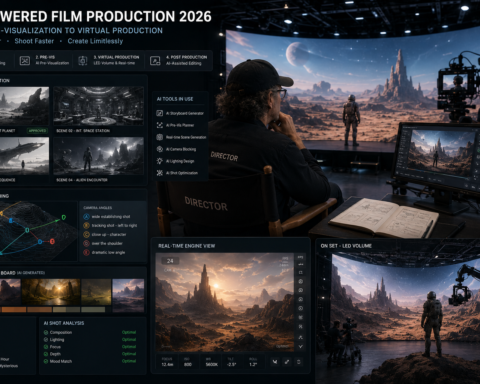480x384 pixels.
Task: Click the "Create Limitlessly" tagline text
Action: 95,41
